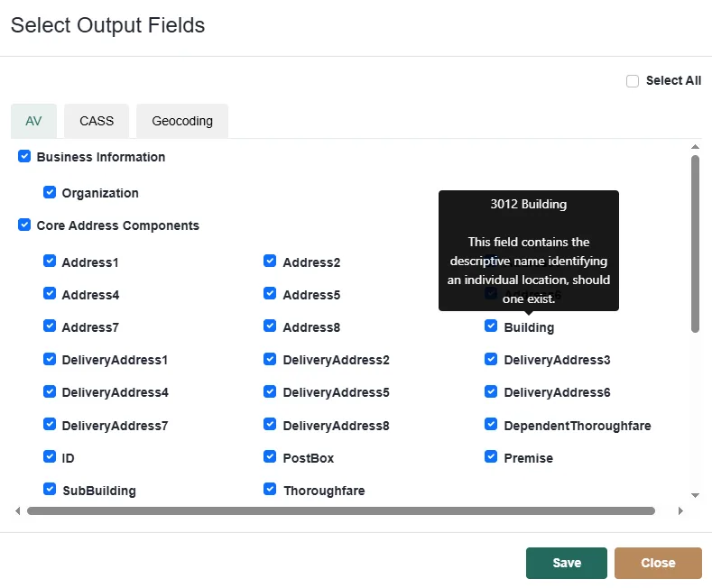This screenshot has width=712, height=588.
Task: Toggle the Organization field checkbox
Action: click(x=50, y=193)
